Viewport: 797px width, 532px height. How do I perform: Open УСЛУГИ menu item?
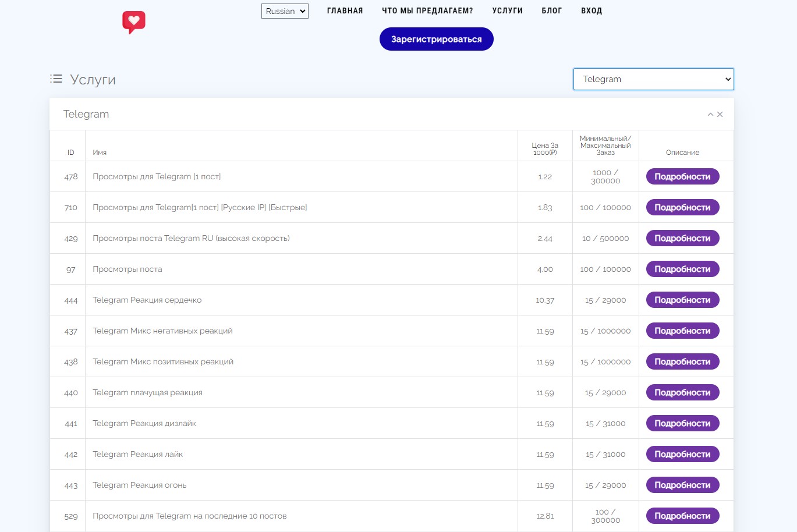[507, 11]
